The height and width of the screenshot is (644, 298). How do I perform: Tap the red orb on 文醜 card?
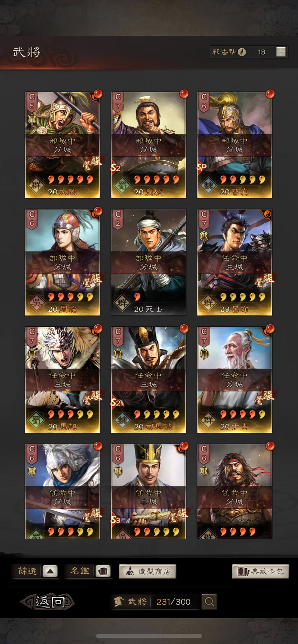click(98, 94)
